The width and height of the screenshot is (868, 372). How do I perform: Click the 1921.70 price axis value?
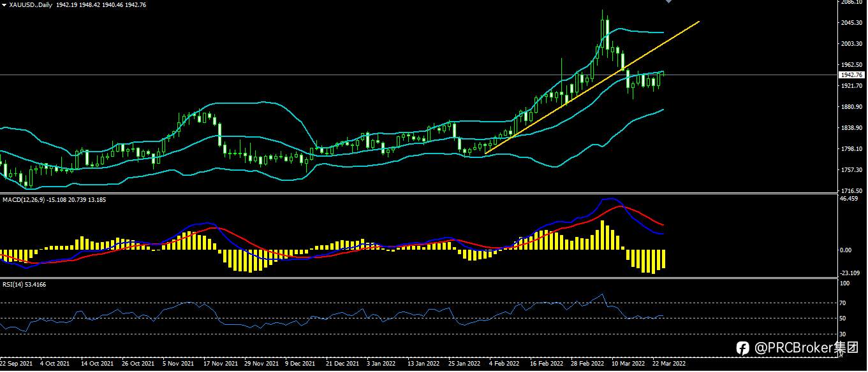click(851, 86)
